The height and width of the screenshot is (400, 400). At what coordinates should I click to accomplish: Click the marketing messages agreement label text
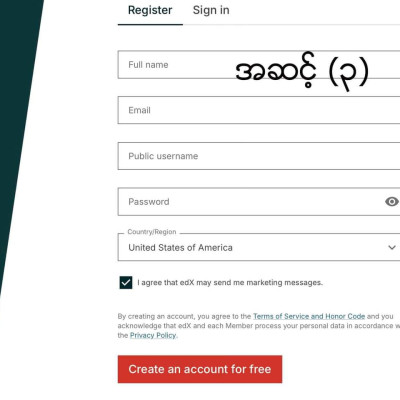coord(230,283)
